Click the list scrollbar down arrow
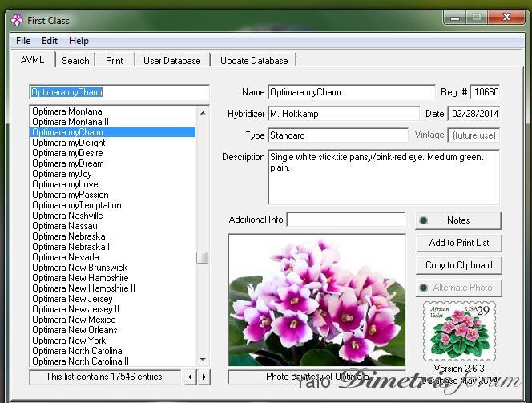The image size is (532, 403). pos(203,359)
